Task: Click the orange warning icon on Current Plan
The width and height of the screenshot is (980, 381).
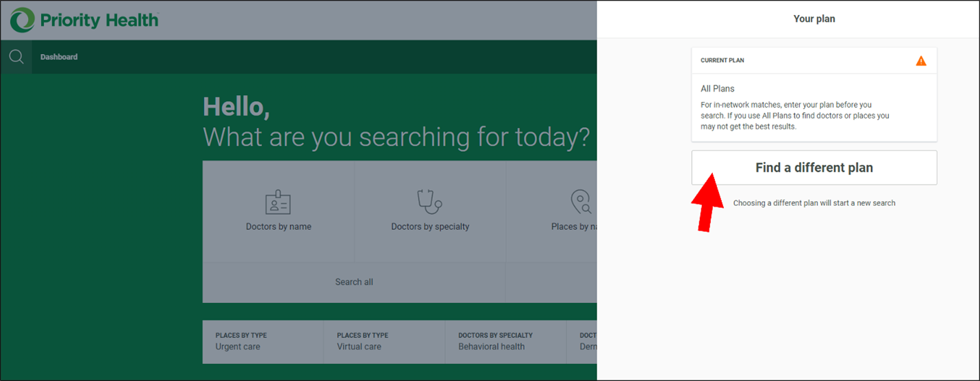Action: tap(921, 60)
